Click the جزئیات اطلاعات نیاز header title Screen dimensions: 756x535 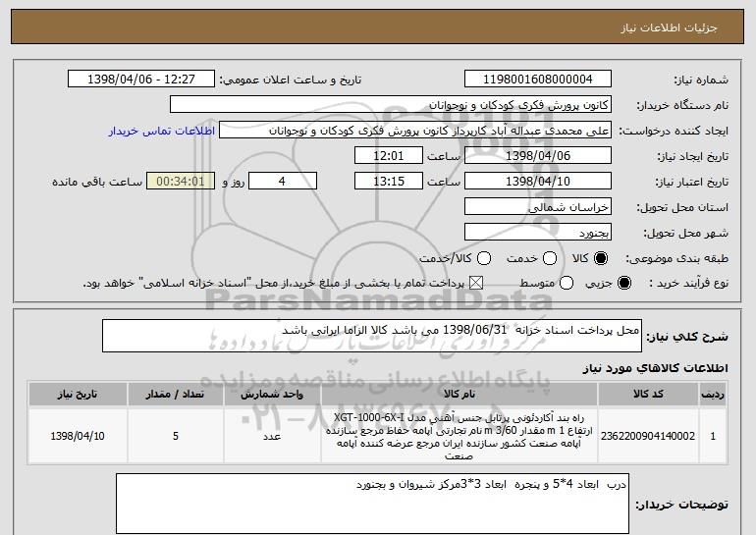[669, 27]
